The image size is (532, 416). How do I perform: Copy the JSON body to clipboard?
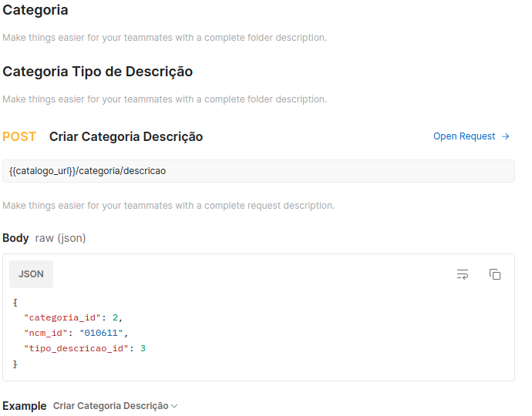(x=495, y=274)
